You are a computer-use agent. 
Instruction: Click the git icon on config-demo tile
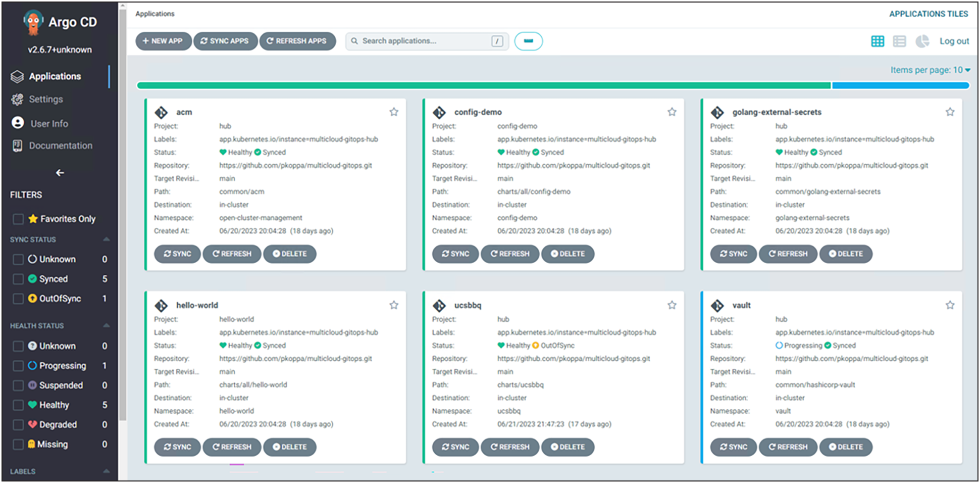click(439, 112)
